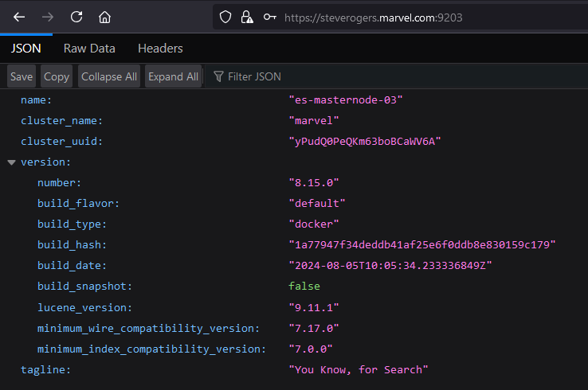Screen dimensions: 588x390
Task: Select the "7.17.0" value
Action: [313, 329]
